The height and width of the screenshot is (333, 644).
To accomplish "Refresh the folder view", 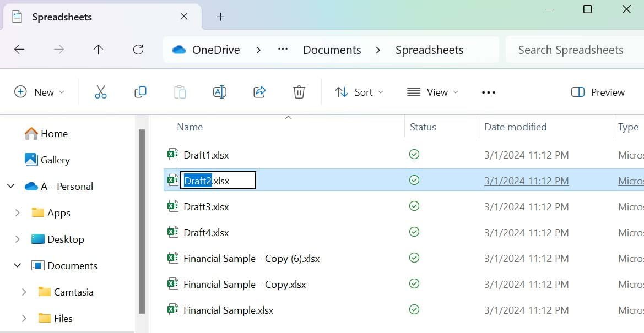I will click(138, 49).
